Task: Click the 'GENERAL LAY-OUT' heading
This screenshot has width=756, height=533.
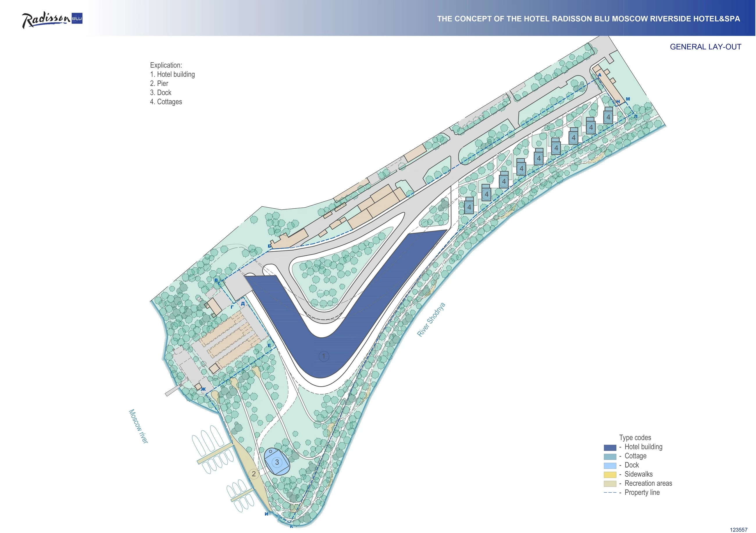Action: 705,47
